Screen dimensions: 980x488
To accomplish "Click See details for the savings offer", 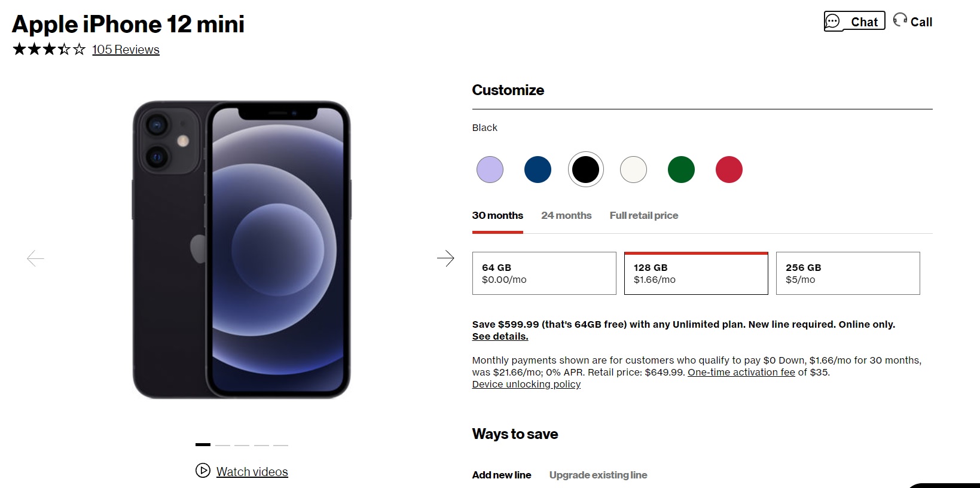I will point(499,336).
